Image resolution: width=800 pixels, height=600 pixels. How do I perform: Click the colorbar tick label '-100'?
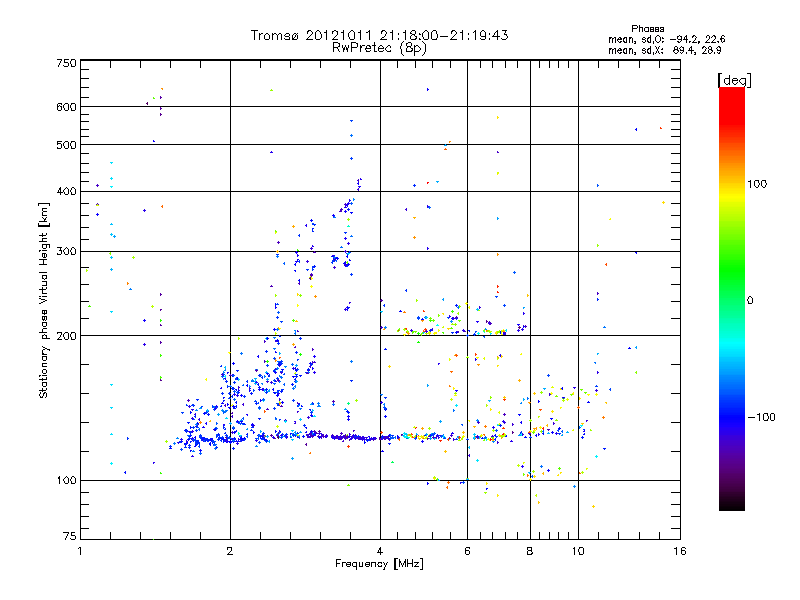761,417
